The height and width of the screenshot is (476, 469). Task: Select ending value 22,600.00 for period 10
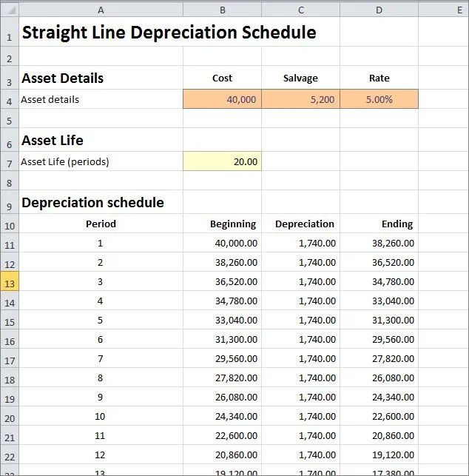[379, 416]
